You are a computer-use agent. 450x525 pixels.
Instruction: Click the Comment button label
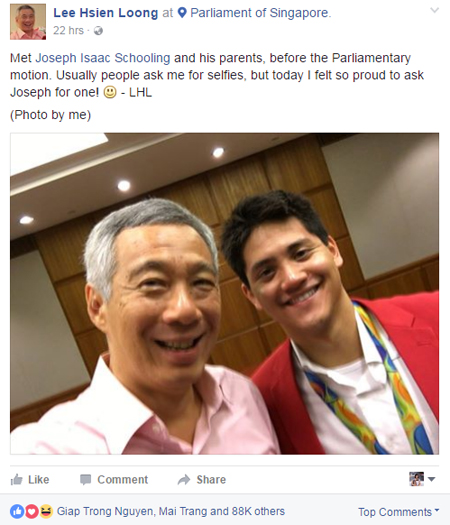coord(123,479)
